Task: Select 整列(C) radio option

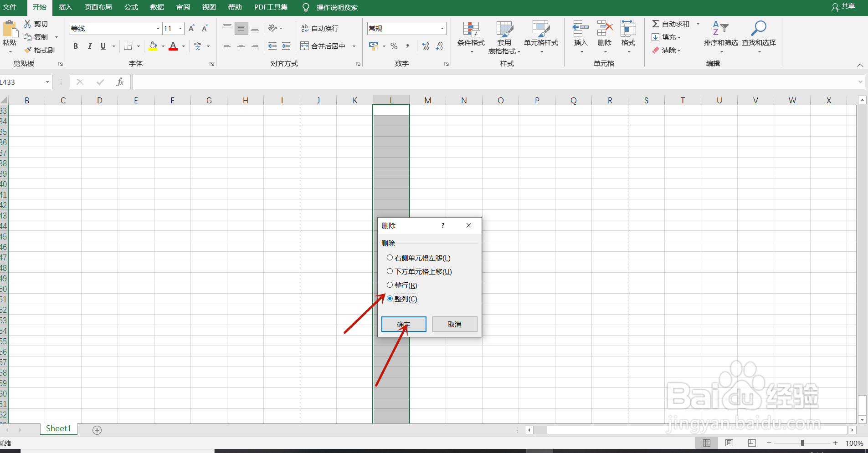Action: pyautogui.click(x=390, y=299)
